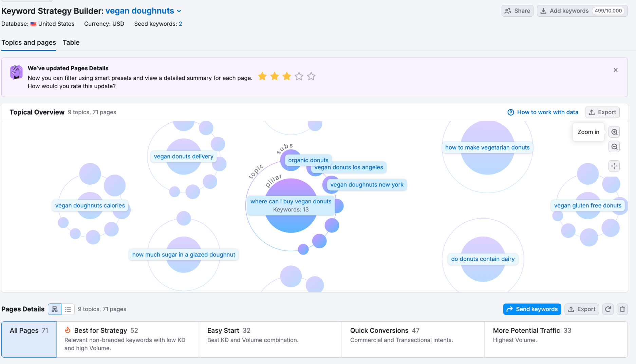
Task: Export the Topical Overview
Action: pyautogui.click(x=602, y=112)
